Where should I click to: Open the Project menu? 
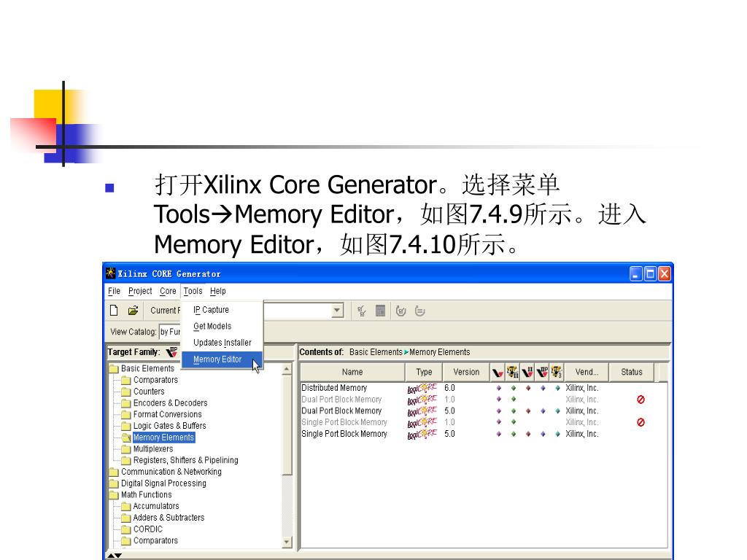140,291
